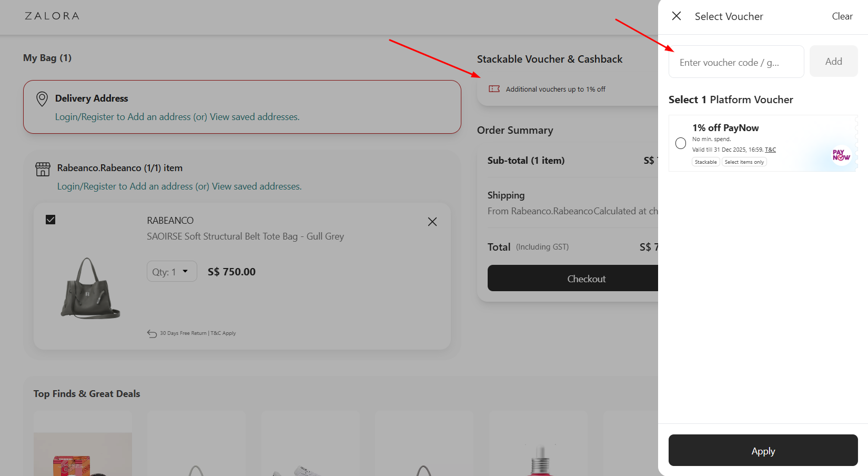
Task: Click the voucher code input field
Action: tap(736, 62)
